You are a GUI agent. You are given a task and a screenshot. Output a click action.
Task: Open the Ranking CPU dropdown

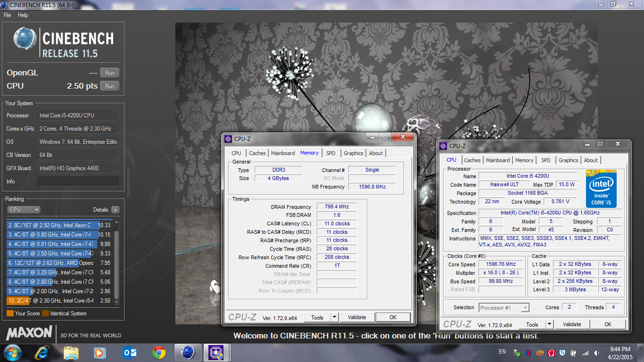point(24,210)
